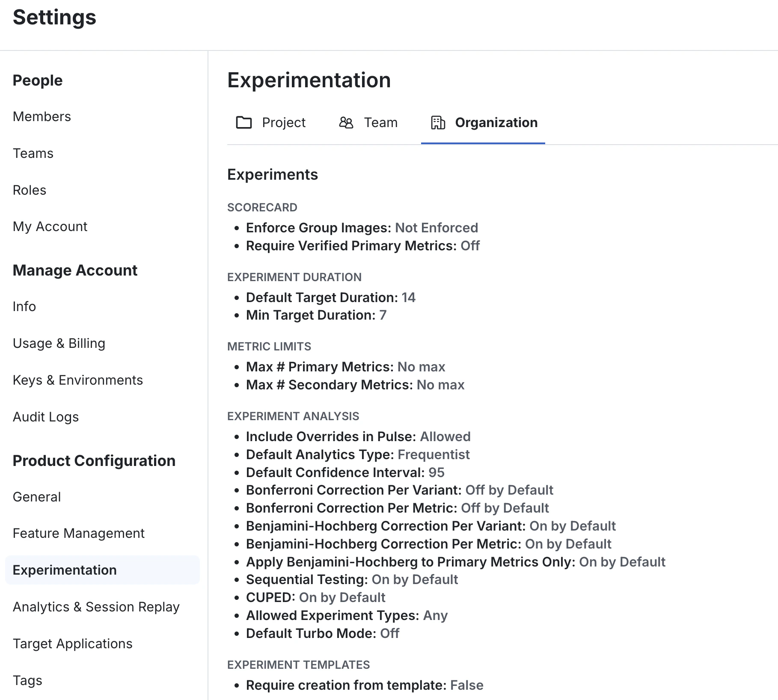
Task: Open the Teams page
Action: (x=33, y=153)
